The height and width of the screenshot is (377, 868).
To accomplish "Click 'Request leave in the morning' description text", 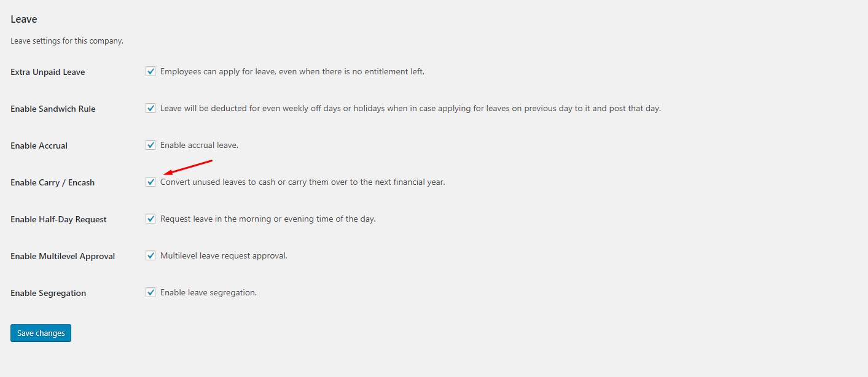I will (x=267, y=219).
